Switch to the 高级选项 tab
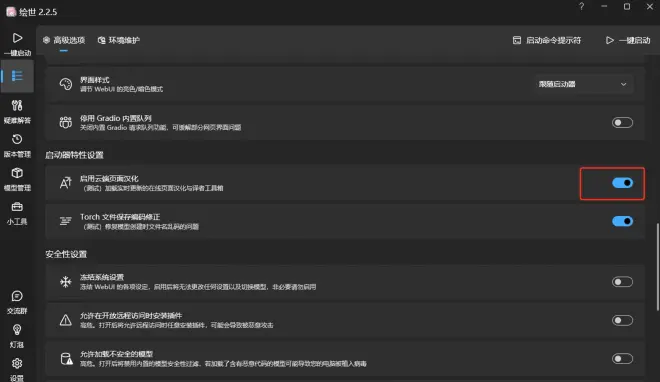 point(64,40)
